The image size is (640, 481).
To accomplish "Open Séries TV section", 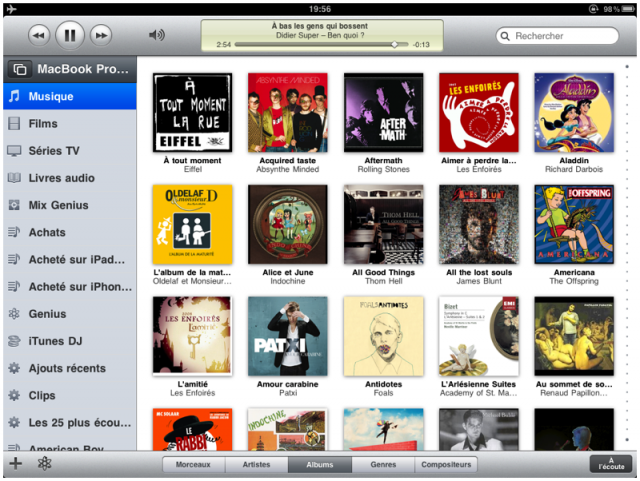I will click(70, 151).
